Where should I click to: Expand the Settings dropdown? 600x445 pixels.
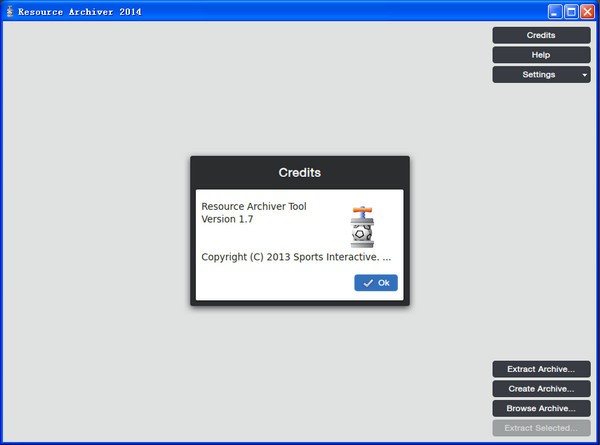[541, 75]
